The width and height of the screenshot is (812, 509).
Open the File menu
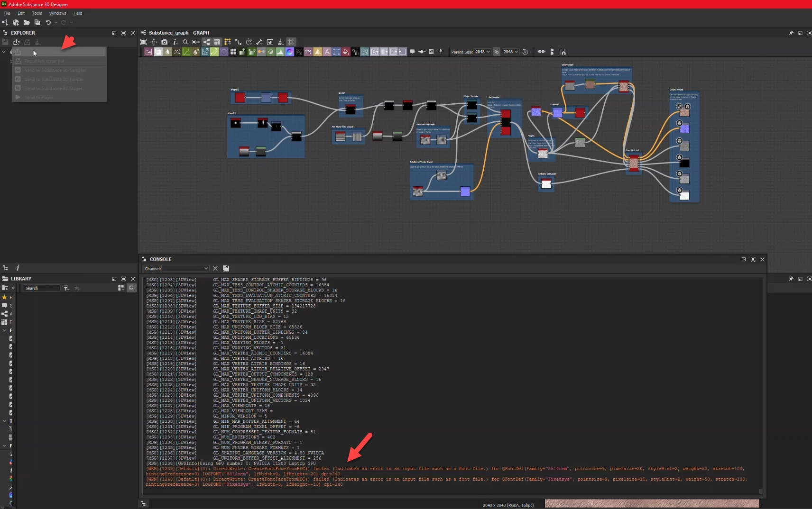7,13
